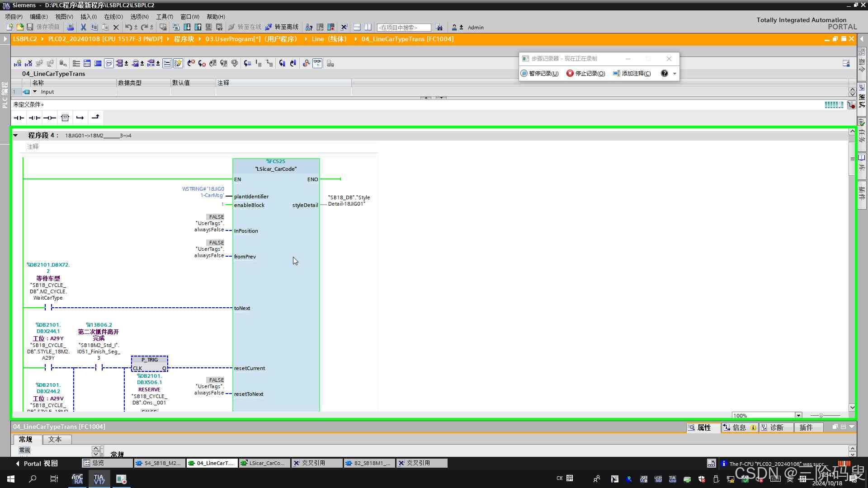Toggle the favorites bar display in the editor

178,63
